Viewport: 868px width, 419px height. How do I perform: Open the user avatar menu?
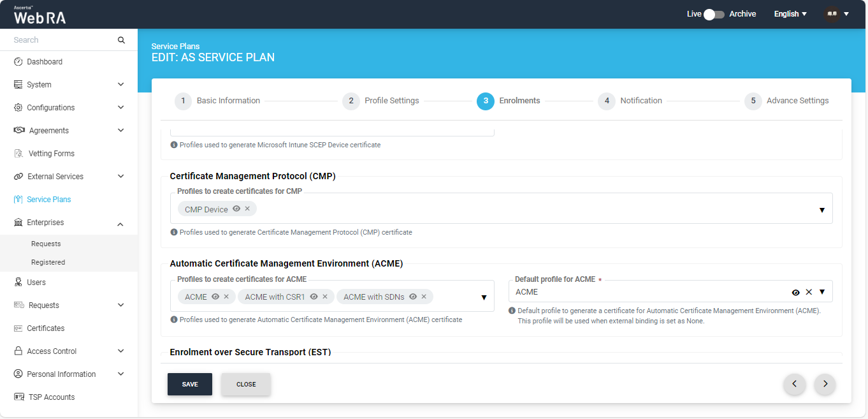837,14
